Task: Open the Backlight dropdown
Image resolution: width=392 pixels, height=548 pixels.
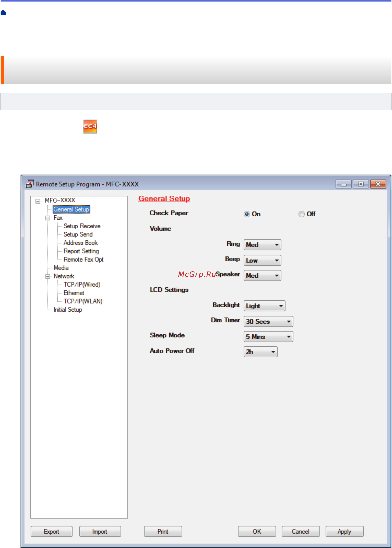Action: 264,306
